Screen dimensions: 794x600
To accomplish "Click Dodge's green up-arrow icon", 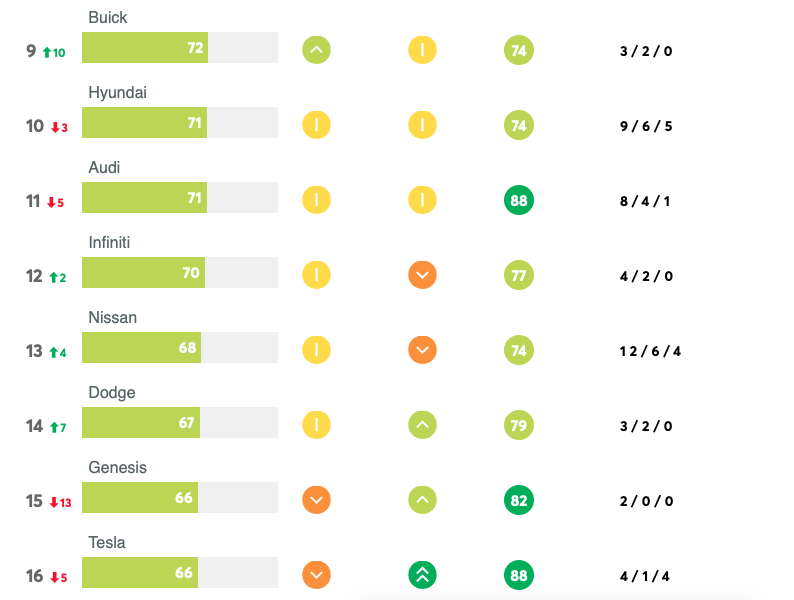I will 422,425.
